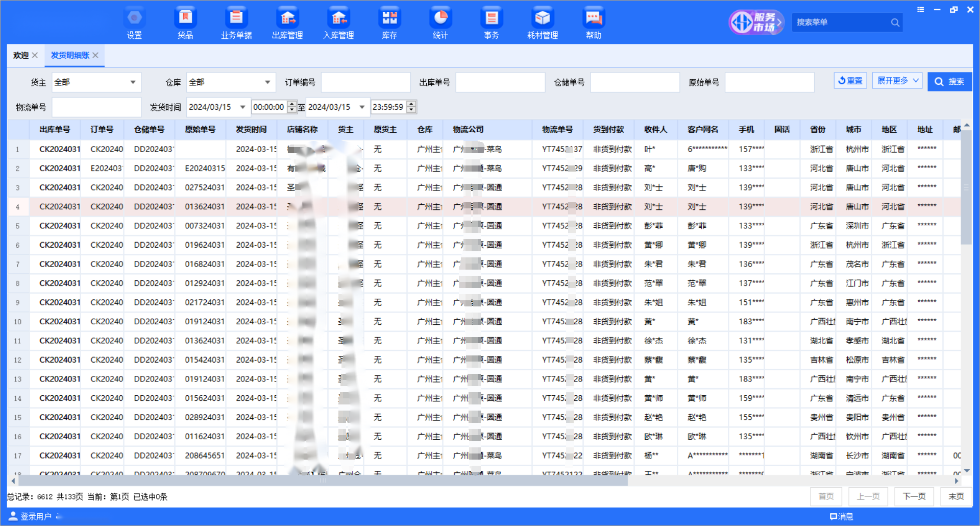Open the end date 2024/03/15 picker
Image resolution: width=980 pixels, height=526 pixels.
362,107
